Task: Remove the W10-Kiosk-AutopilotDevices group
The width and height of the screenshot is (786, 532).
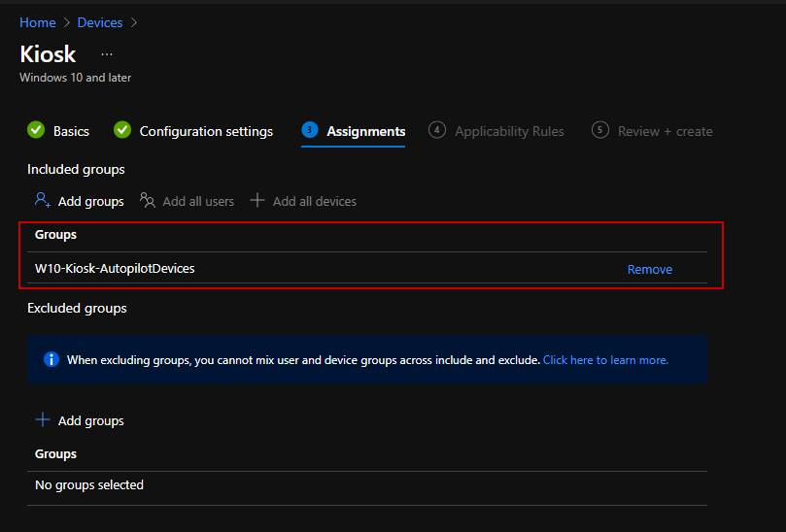Action: (649, 269)
